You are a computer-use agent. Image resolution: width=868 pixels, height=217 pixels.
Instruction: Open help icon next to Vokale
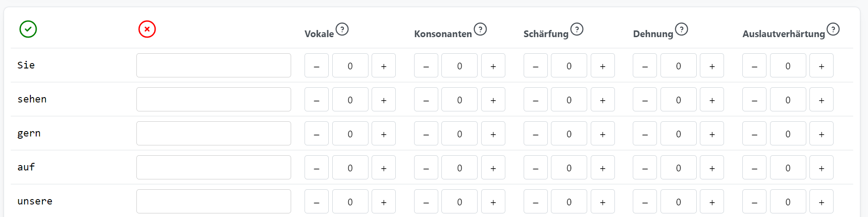tap(342, 29)
